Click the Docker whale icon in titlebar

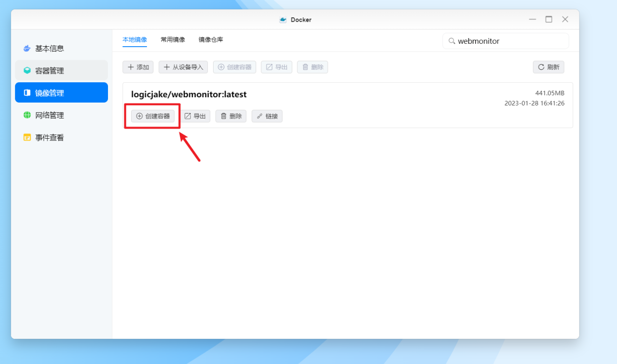click(x=282, y=19)
